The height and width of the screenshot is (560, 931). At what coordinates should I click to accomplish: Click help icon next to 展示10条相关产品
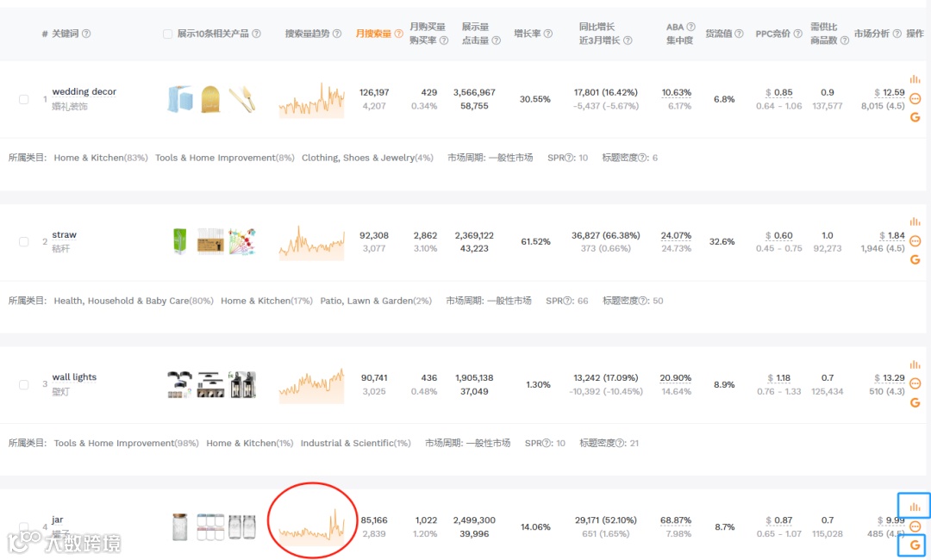tap(257, 34)
